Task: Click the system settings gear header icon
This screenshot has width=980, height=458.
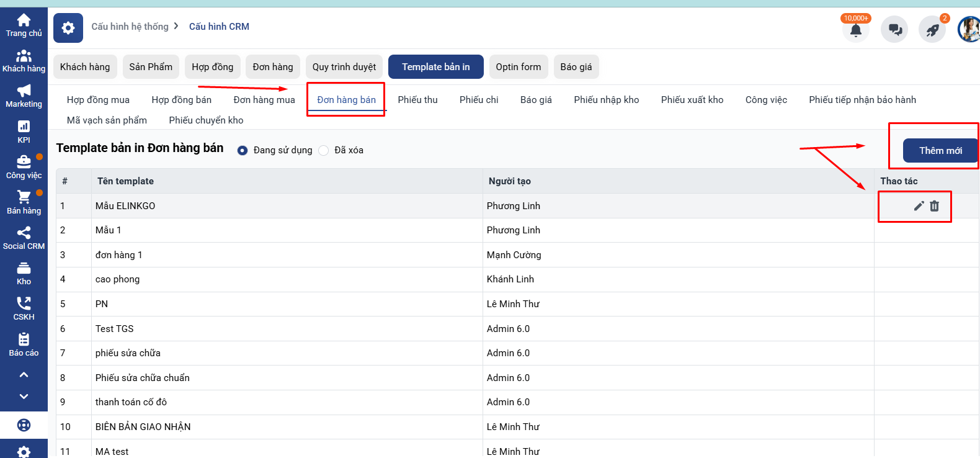Action: [68, 28]
